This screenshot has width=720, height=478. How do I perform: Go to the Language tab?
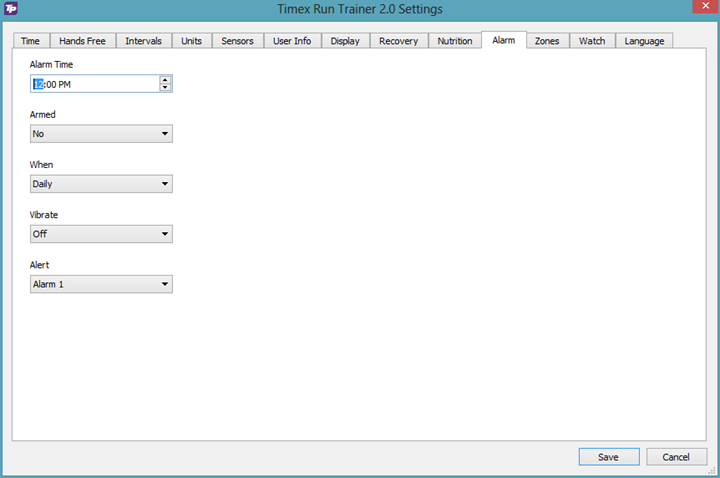pos(644,41)
